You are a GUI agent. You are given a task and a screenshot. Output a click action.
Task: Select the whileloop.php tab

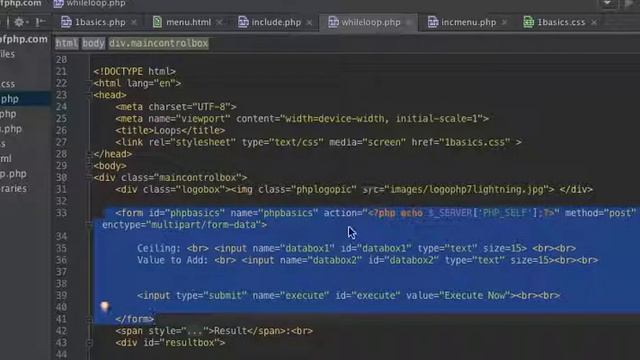371,22
